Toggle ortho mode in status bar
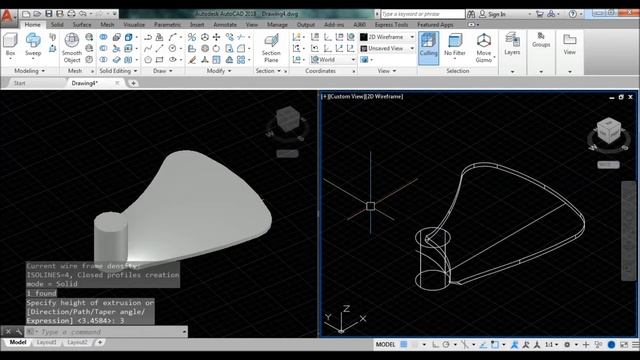Screen dimensions: 640x360 pyautogui.click(x=435, y=344)
